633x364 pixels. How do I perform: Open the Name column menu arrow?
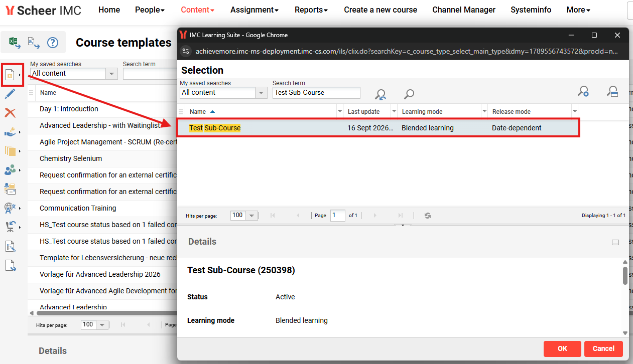340,111
